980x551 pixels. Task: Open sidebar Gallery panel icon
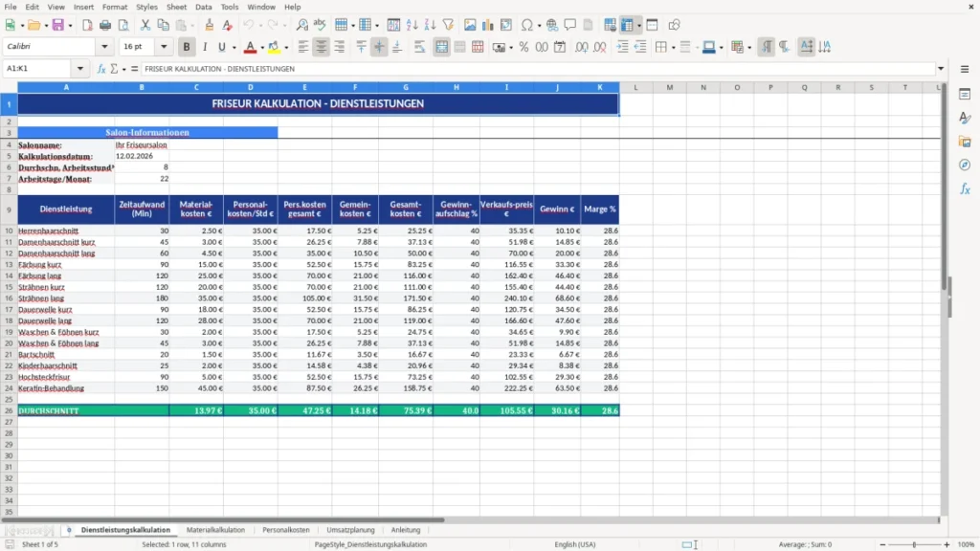coord(965,142)
